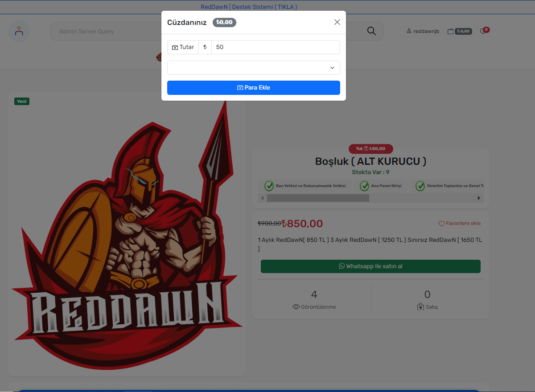Click the Whatsapp ile satın al button
This screenshot has width=535, height=392.
tap(370, 266)
